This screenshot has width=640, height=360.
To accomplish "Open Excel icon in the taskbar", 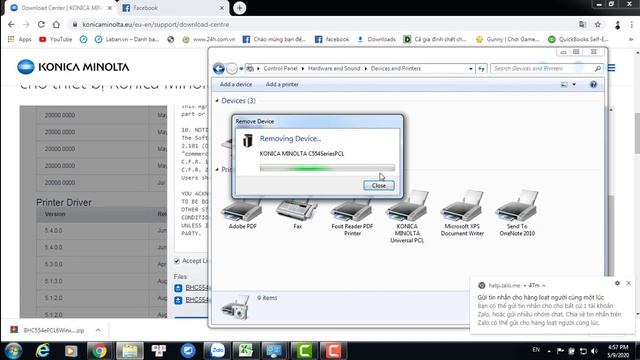I will point(245,351).
